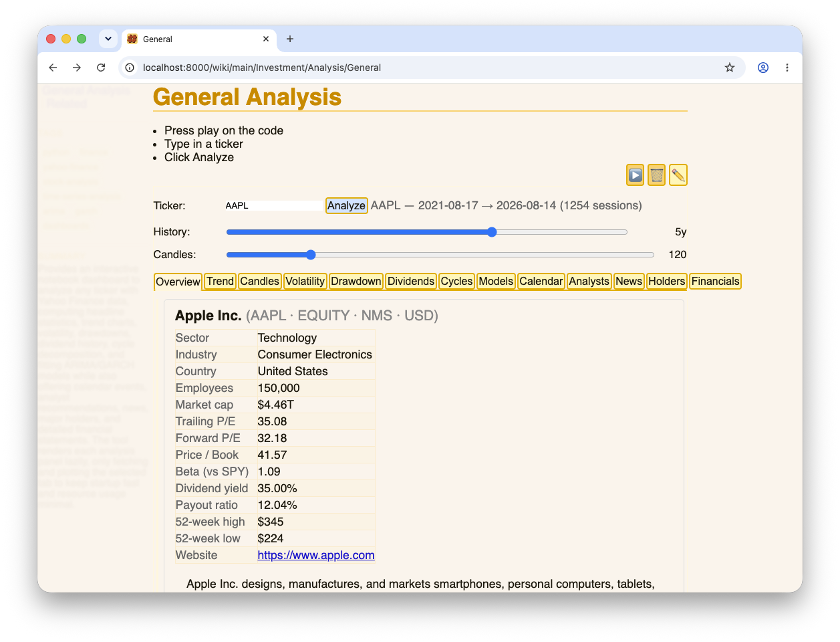Viewport: 840px width, 642px height.
Task: Click the Price / Book value 41.57
Action: 272,455
